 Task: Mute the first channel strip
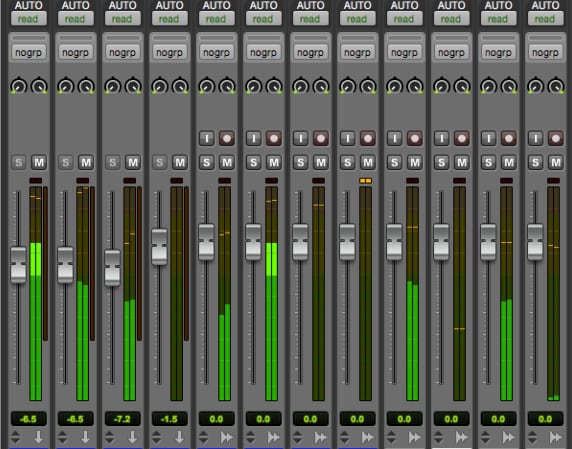39,162
